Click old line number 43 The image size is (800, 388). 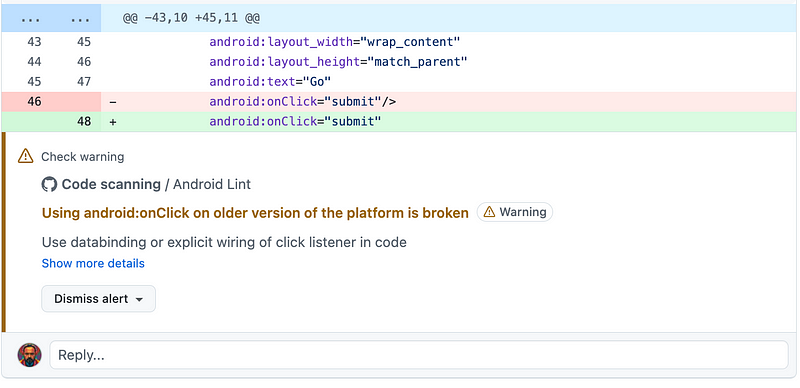(34, 42)
